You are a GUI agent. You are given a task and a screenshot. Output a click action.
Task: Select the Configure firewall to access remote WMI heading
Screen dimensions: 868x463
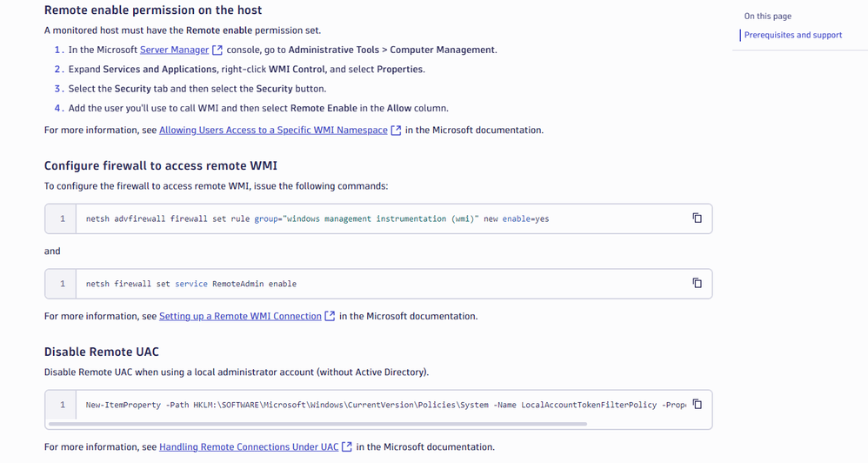(x=161, y=165)
